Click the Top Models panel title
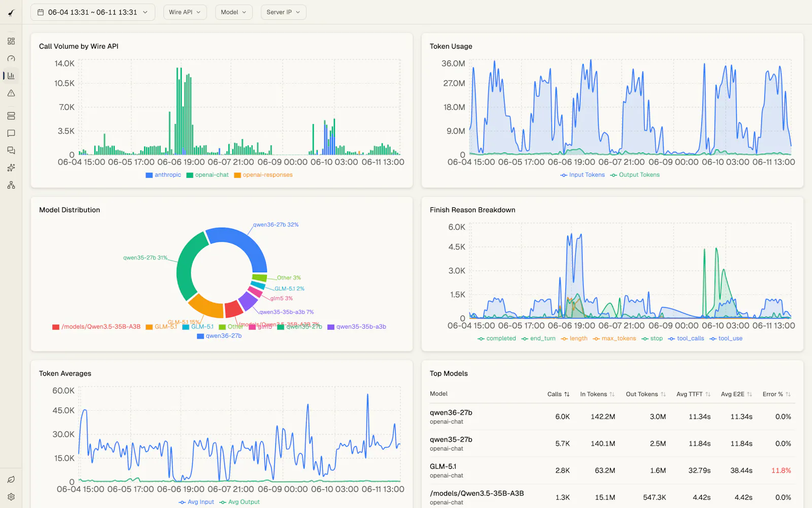 point(449,373)
